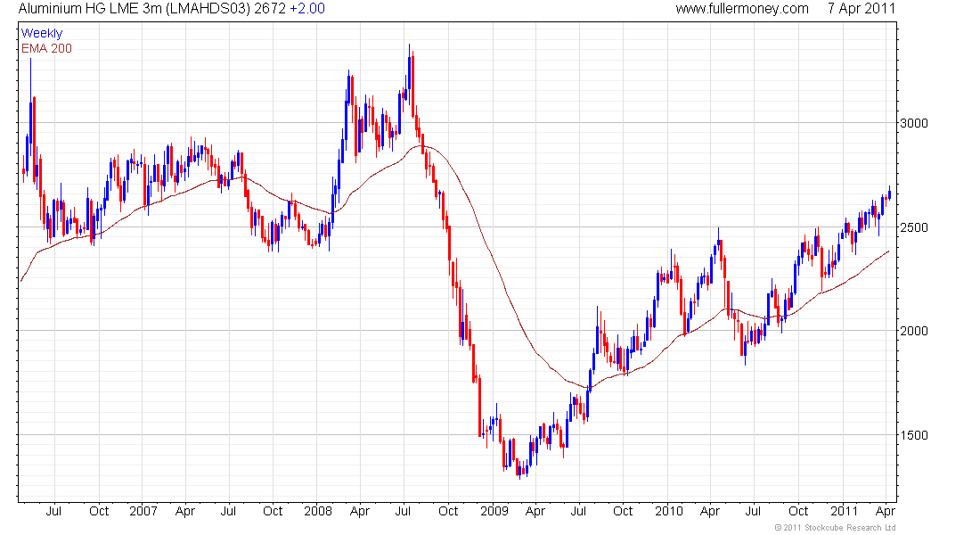Click the 'Oct' label just before 2008

[x=273, y=511]
